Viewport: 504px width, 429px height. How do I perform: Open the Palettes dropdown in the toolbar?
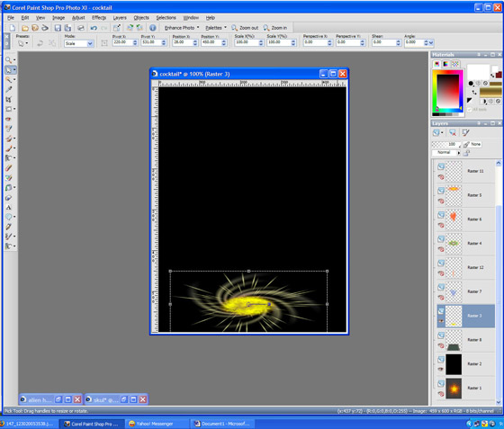[216, 28]
